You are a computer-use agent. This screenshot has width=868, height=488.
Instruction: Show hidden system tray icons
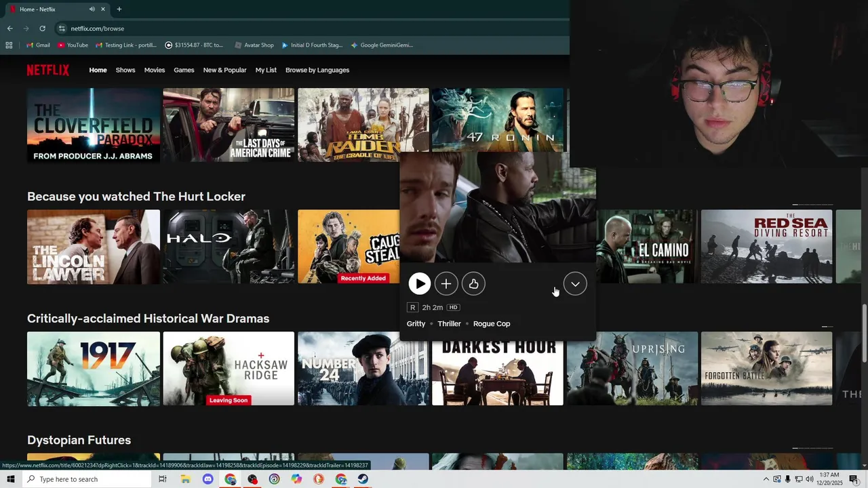pyautogui.click(x=766, y=479)
